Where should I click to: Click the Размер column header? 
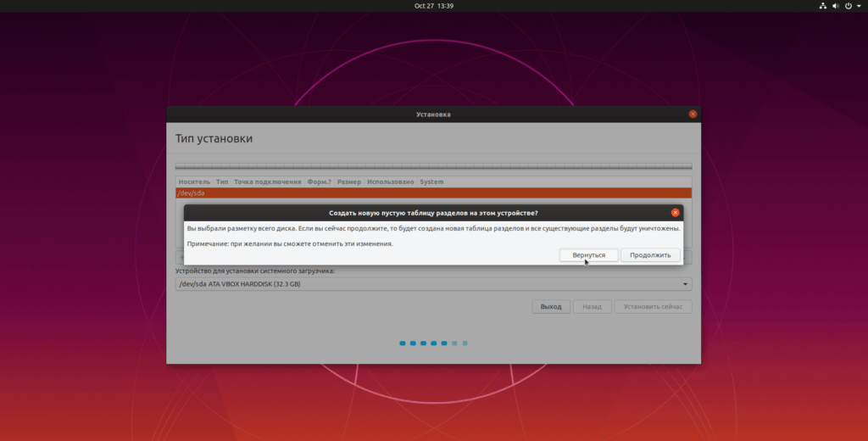tap(348, 181)
